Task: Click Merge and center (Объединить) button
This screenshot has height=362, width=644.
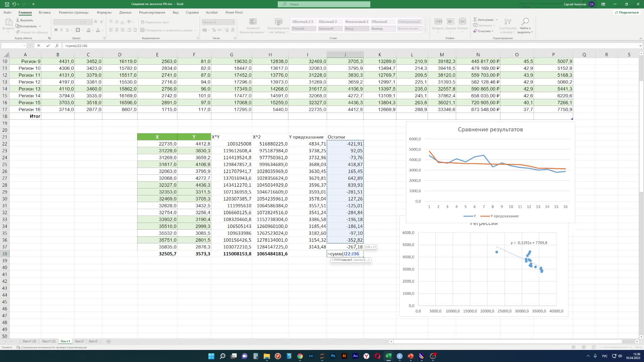Action: [167, 30]
